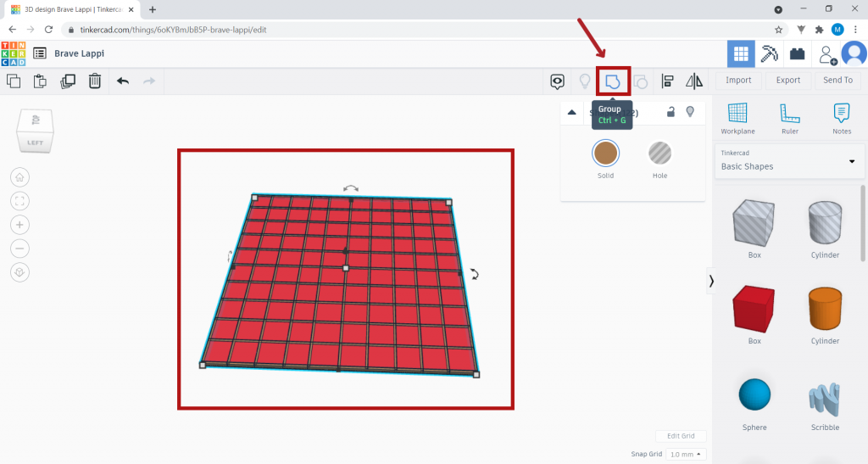
Task: Go to home view
Action: point(19,177)
